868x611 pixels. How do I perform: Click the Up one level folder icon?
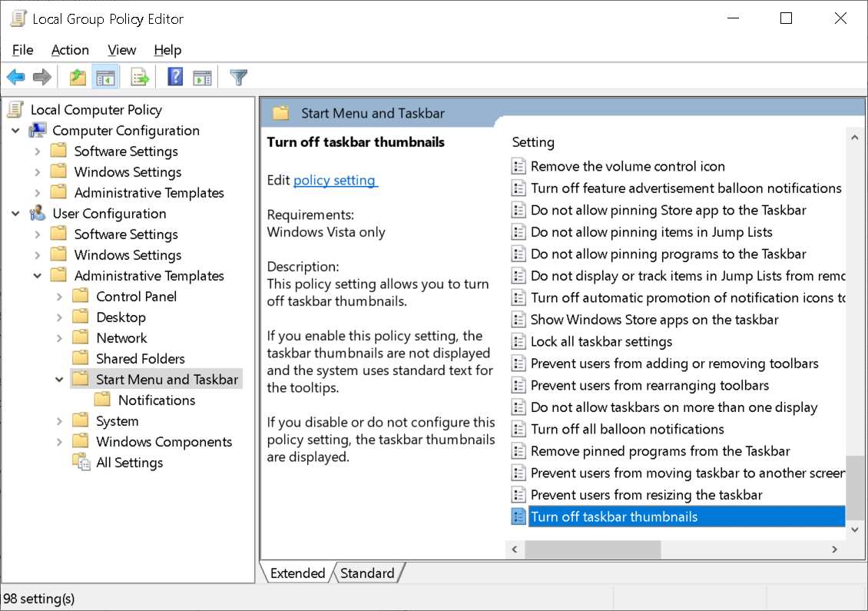pyautogui.click(x=78, y=77)
